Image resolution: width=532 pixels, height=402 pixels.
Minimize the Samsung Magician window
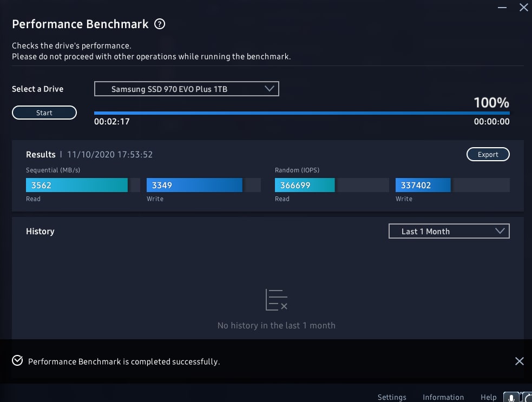pos(502,8)
